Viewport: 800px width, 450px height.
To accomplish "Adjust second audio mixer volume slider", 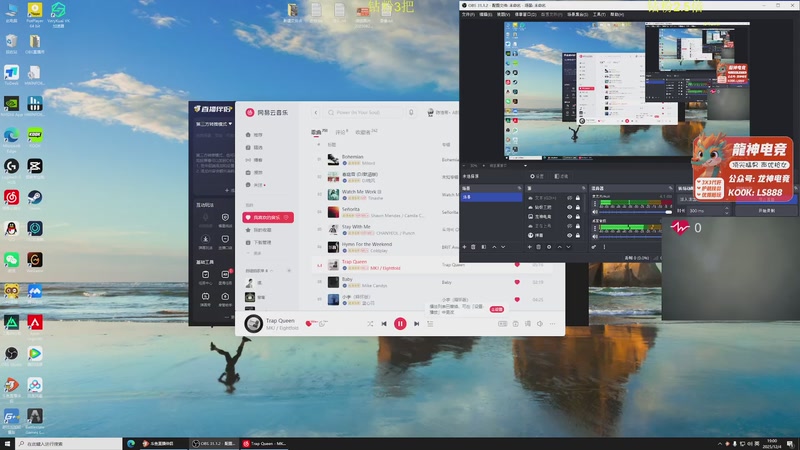I will pos(631,236).
